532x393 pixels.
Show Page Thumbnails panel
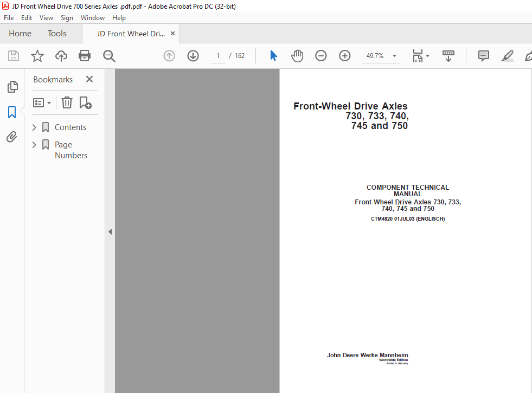coord(12,87)
